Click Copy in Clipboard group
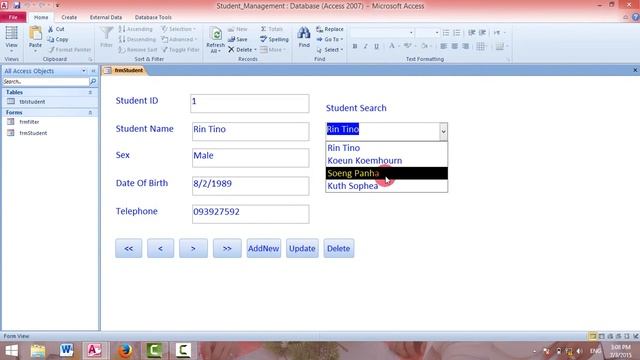This screenshot has width=640, height=360. (x=58, y=39)
